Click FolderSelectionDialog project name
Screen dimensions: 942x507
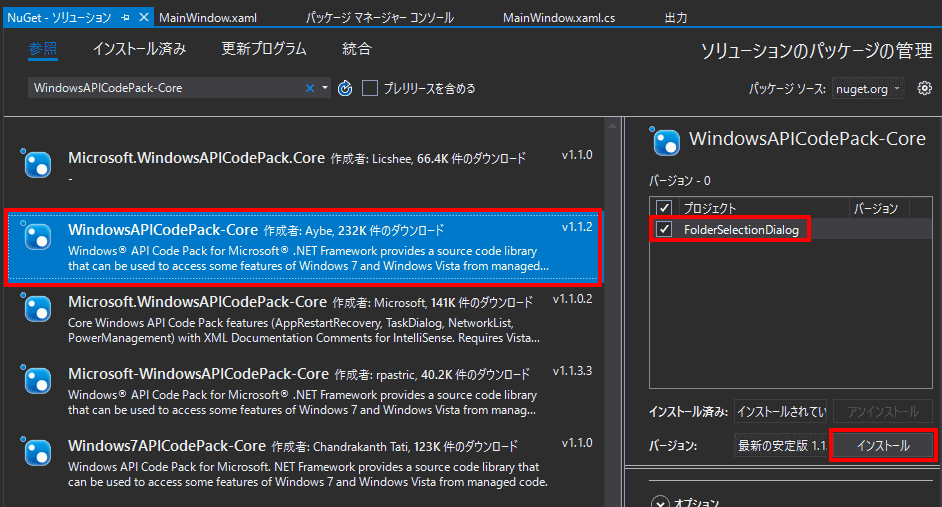coord(741,229)
